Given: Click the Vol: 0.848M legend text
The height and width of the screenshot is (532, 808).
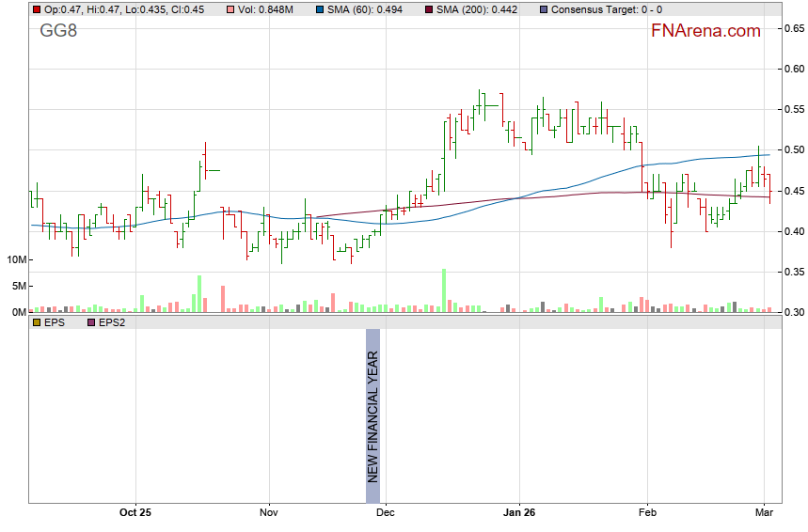Looking at the screenshot, I should pyautogui.click(x=268, y=8).
